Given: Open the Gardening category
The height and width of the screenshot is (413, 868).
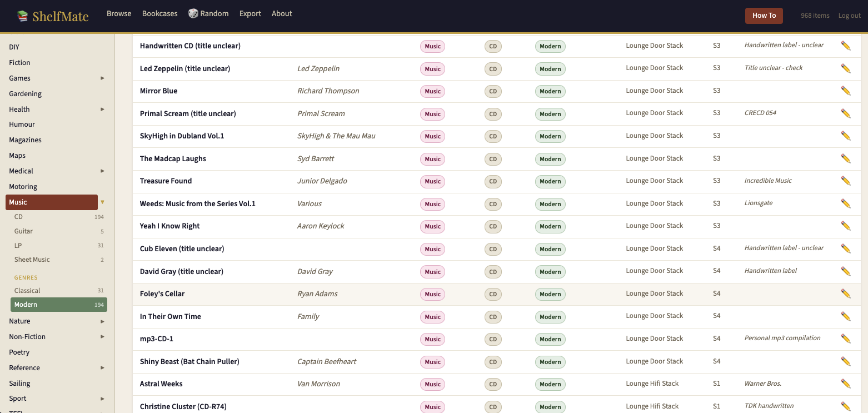Looking at the screenshot, I should (25, 94).
